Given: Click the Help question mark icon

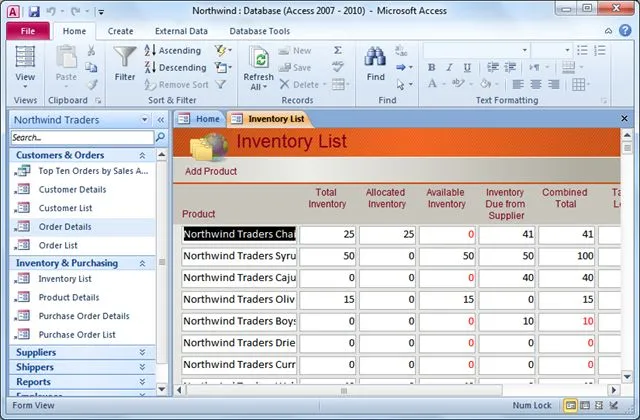Looking at the screenshot, I should click(625, 31).
